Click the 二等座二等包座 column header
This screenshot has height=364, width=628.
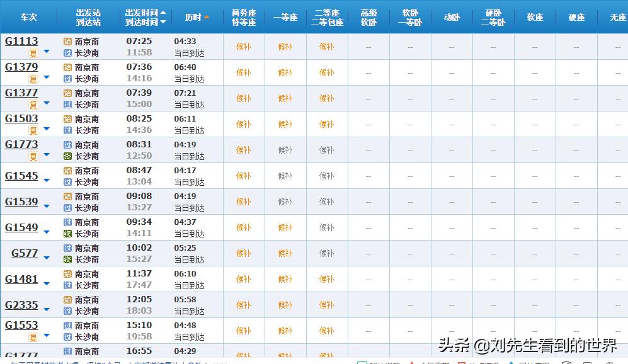tap(326, 17)
